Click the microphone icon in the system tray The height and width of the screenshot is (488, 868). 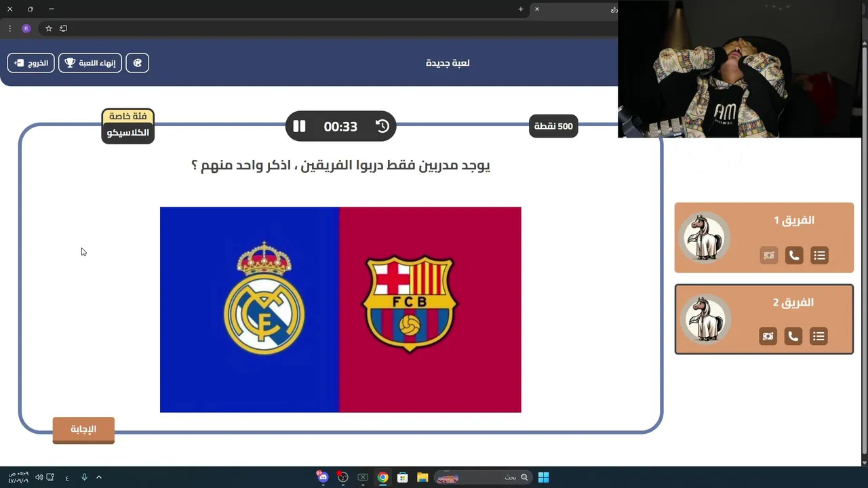[x=84, y=477]
